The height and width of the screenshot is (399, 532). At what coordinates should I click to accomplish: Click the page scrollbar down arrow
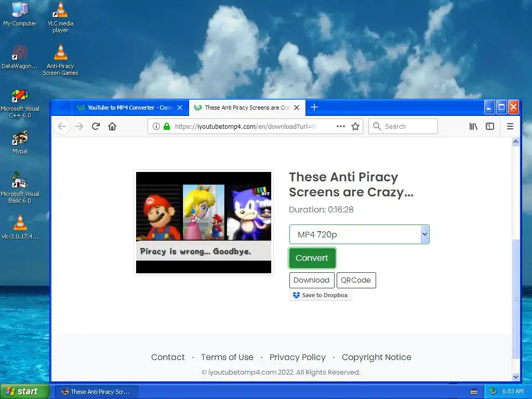point(516,377)
